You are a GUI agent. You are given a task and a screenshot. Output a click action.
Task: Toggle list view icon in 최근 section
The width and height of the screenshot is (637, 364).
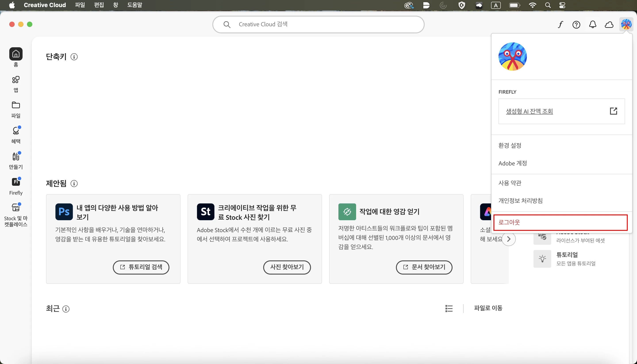tap(449, 309)
